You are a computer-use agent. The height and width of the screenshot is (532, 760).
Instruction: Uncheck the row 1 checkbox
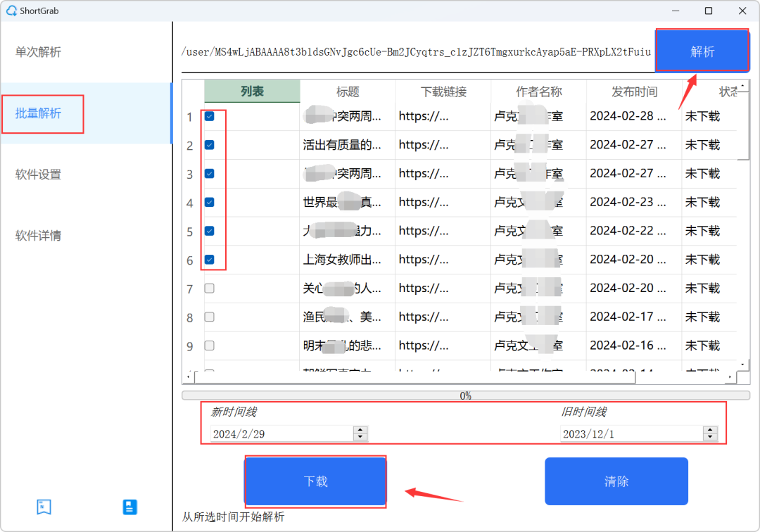click(x=210, y=116)
